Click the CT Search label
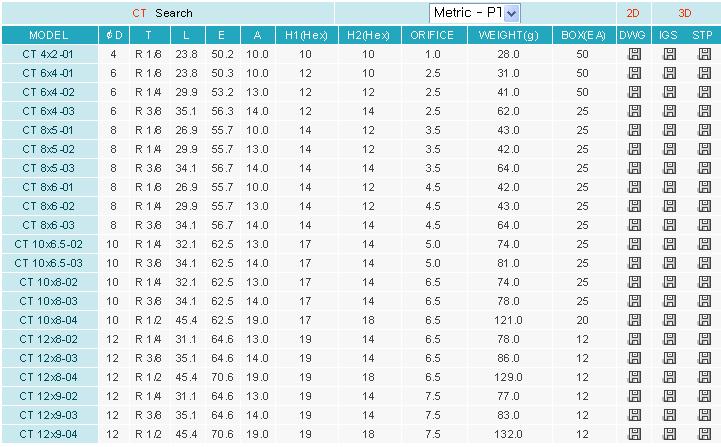The width and height of the screenshot is (721, 447). [x=162, y=13]
